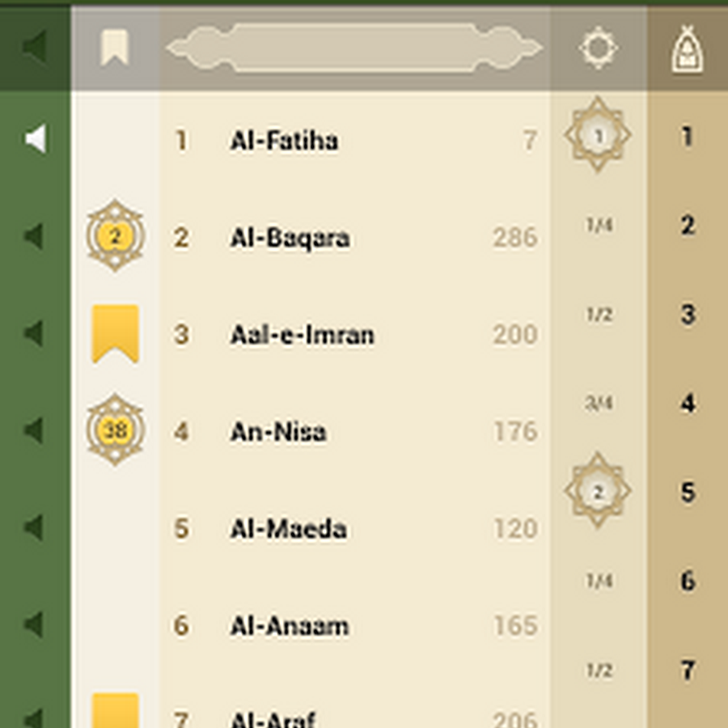Play audio for Al-Baqara with its speaker icon
Screen dimensions: 728x728
tap(34, 236)
